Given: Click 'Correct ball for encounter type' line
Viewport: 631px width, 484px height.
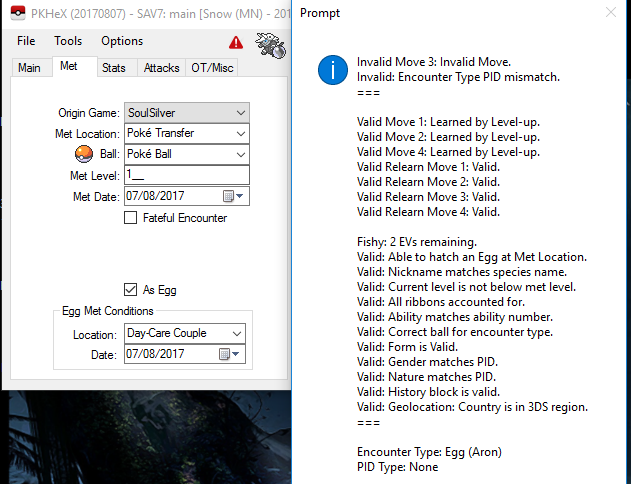Looking at the screenshot, I should [455, 332].
